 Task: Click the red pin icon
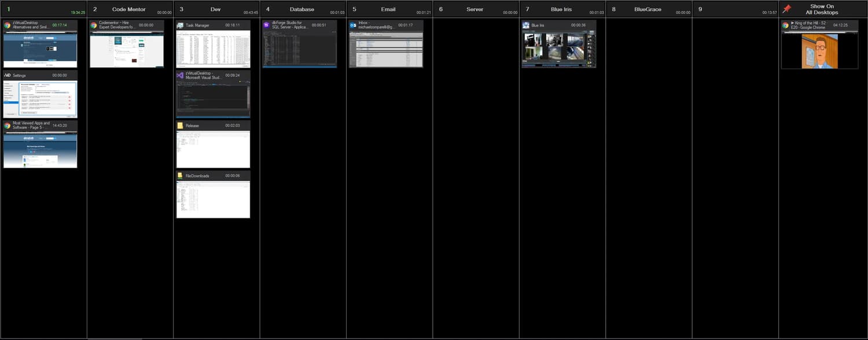[x=786, y=9]
